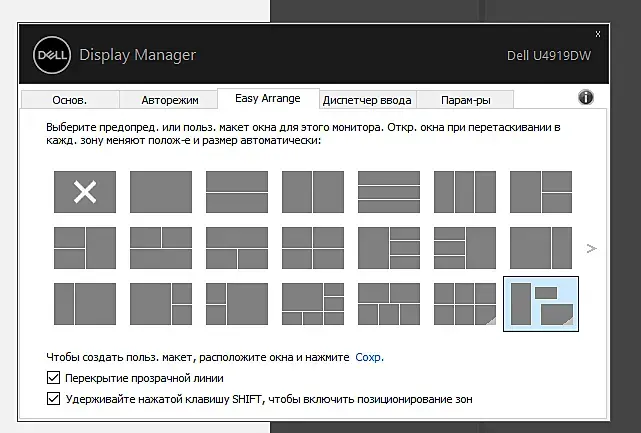Choose the two-by-two four-zone grid layout

(313, 248)
